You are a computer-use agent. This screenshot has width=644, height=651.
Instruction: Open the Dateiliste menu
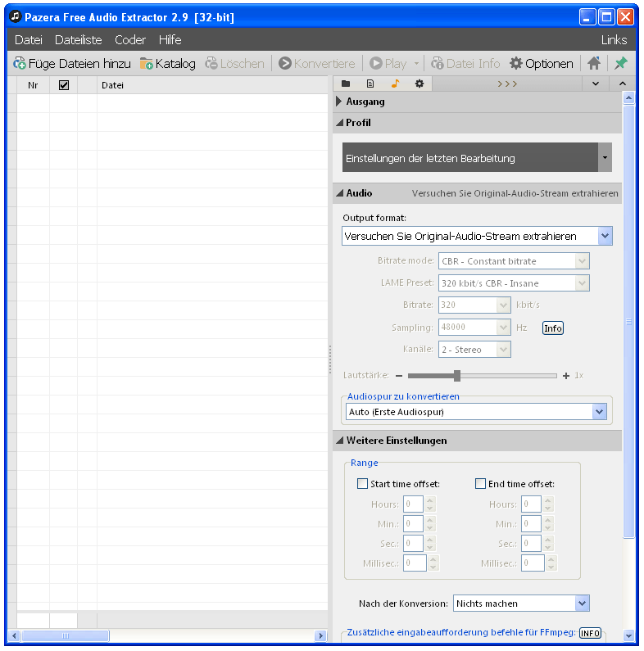pos(78,40)
